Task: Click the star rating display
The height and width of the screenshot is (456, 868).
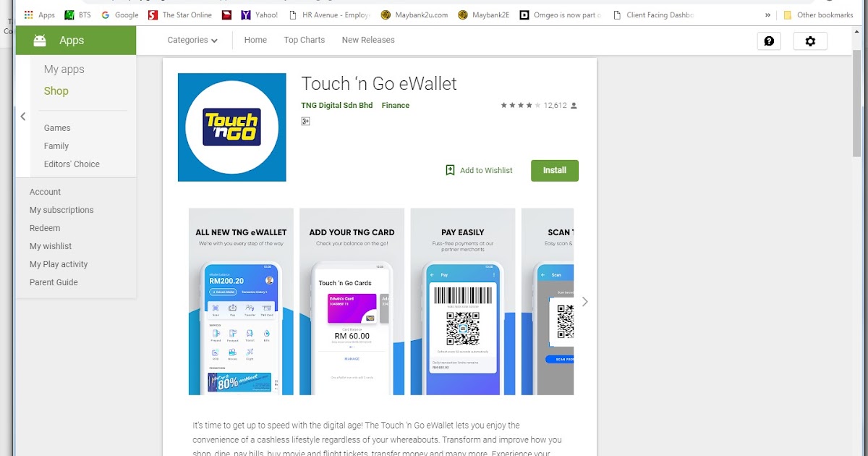Action: (521, 106)
